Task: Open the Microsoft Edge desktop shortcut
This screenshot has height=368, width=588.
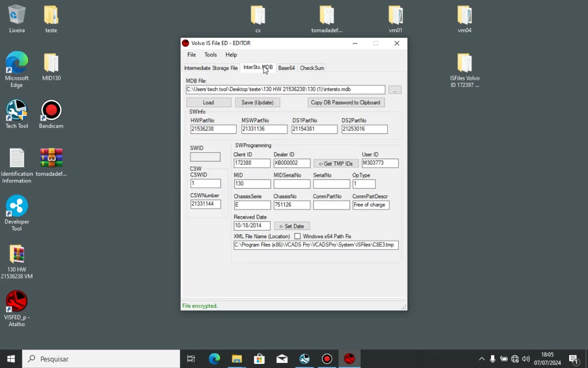Action: 17,70
